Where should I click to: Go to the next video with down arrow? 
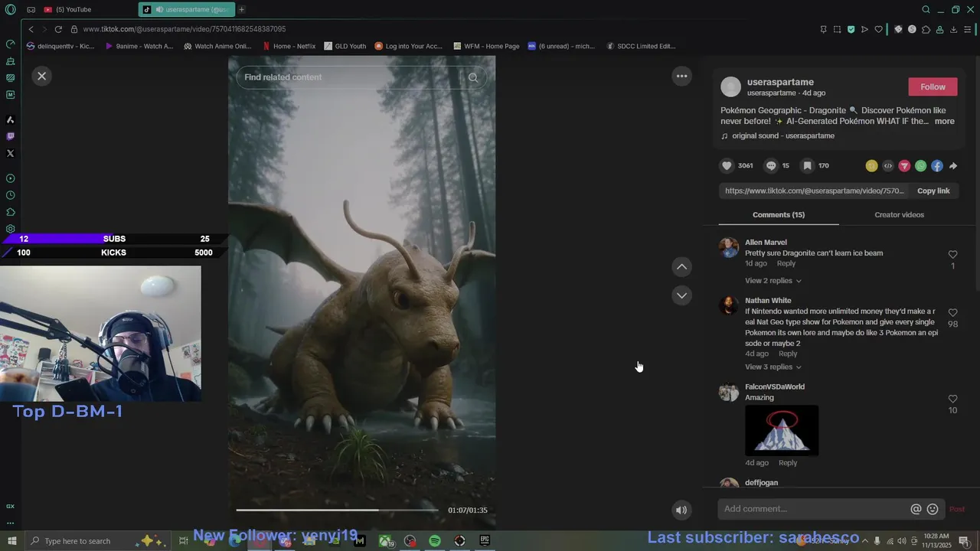tap(681, 295)
